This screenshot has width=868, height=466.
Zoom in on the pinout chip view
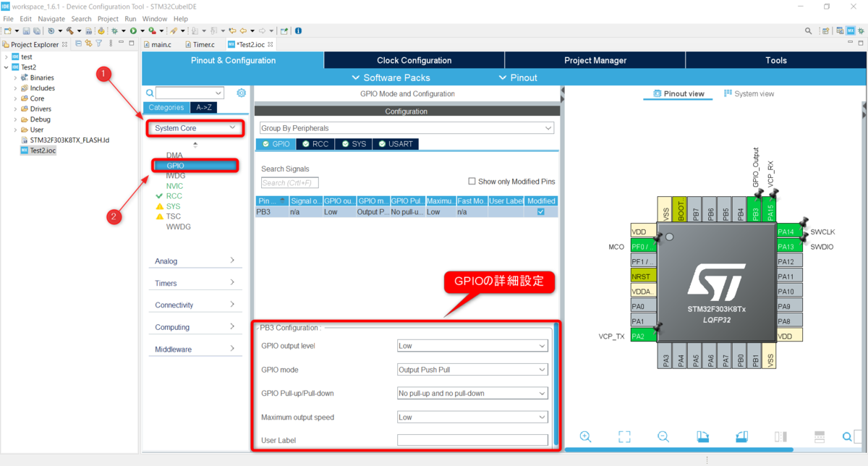586,436
